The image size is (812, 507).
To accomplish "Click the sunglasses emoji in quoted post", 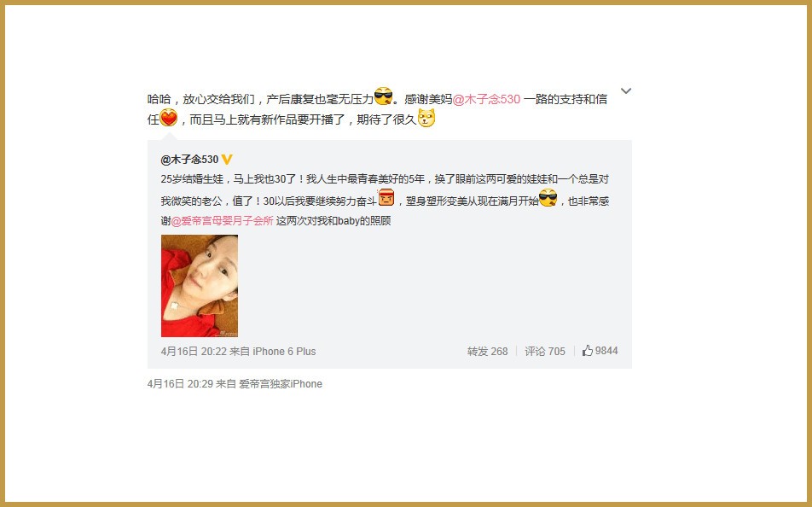I will click(x=548, y=198).
